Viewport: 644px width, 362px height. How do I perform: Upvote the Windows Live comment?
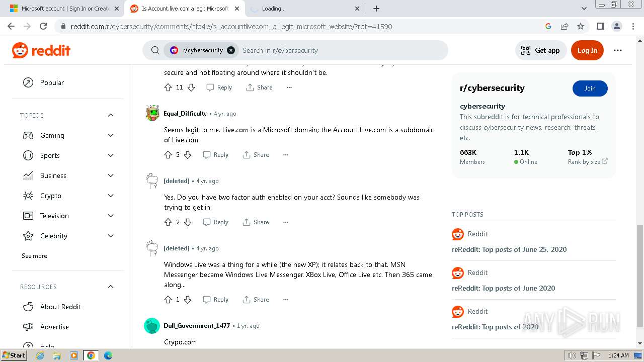pos(168,300)
